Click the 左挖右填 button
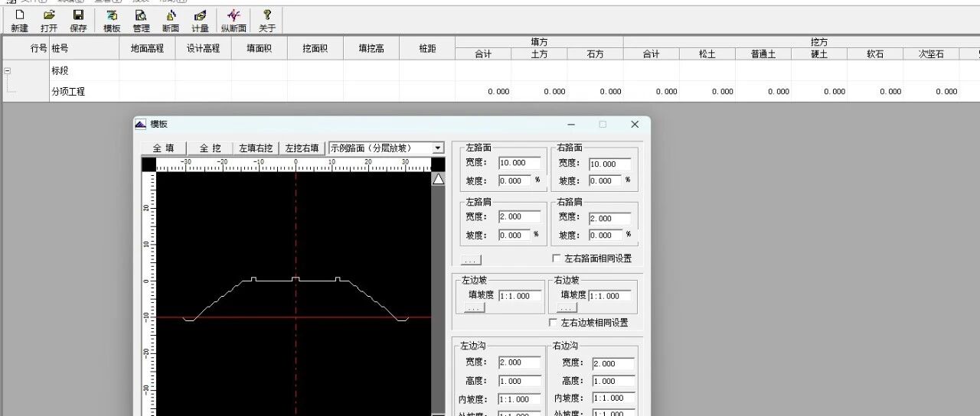980x416 pixels. pos(302,148)
